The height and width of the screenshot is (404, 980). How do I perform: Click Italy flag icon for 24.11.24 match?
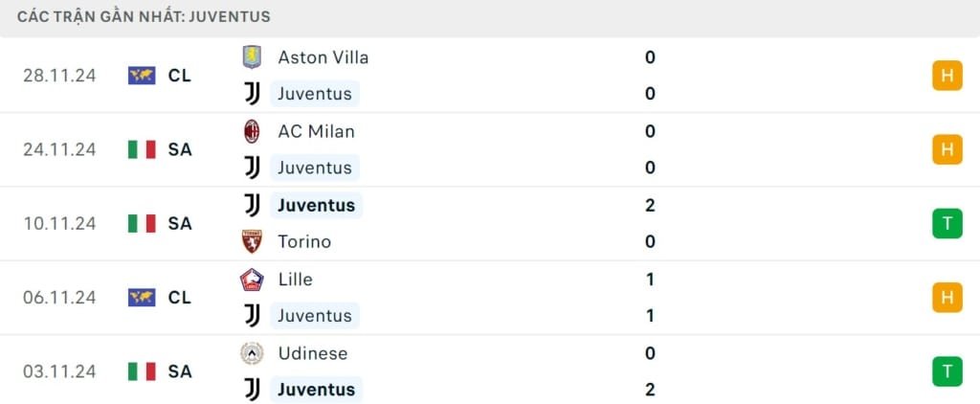[142, 149]
